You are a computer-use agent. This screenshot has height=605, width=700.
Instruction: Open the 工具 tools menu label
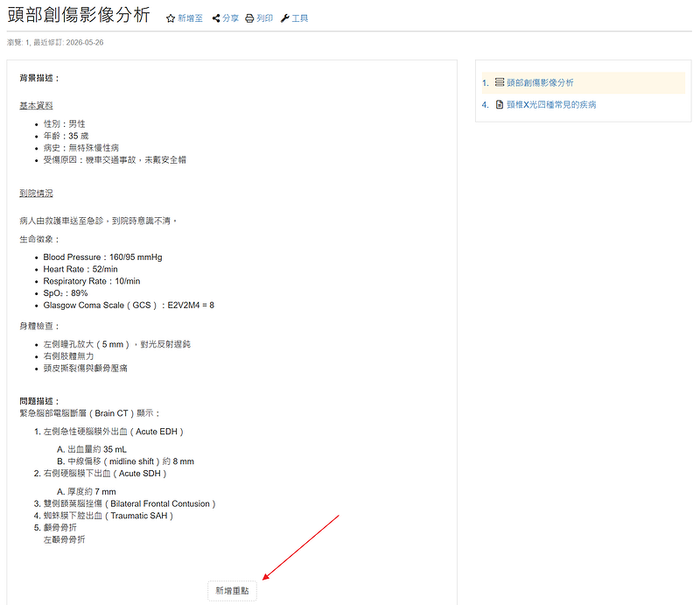[300, 18]
